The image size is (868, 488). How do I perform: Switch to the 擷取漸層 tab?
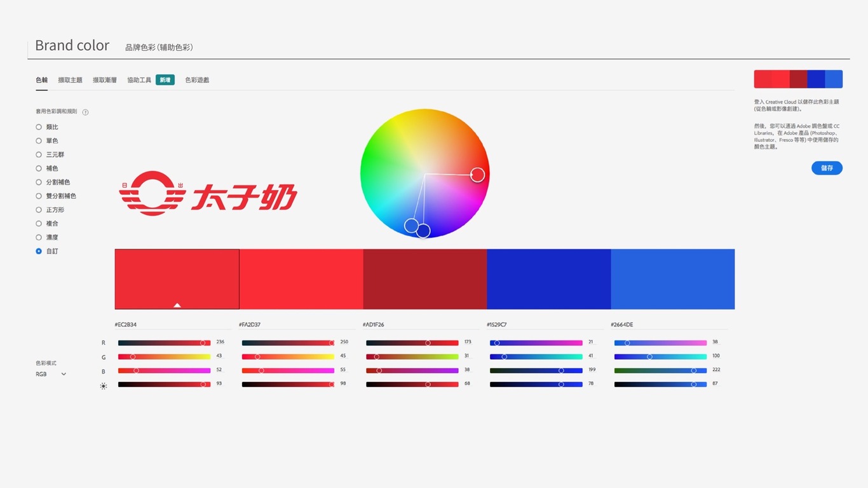[x=105, y=80]
